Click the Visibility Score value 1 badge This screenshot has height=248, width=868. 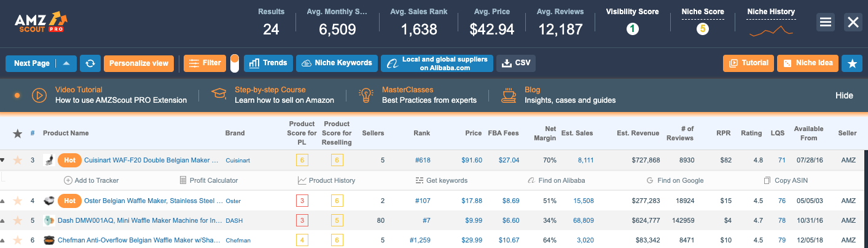pyautogui.click(x=632, y=28)
